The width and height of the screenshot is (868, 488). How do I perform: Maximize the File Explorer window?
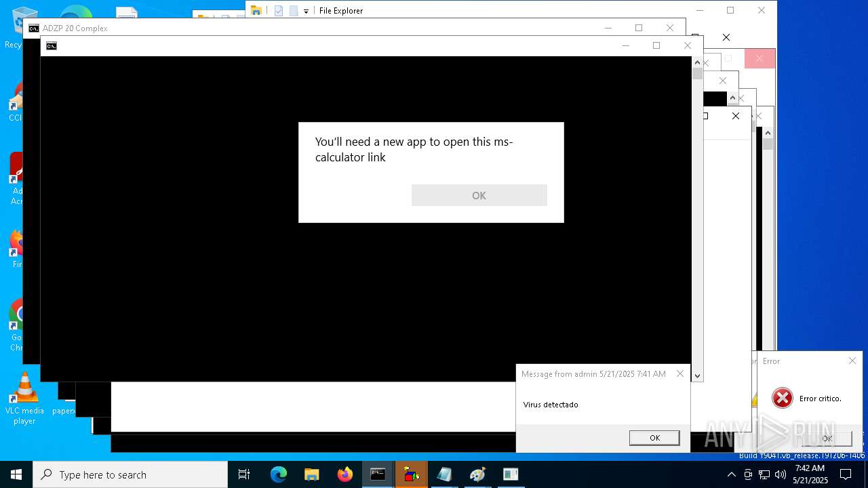tap(730, 10)
